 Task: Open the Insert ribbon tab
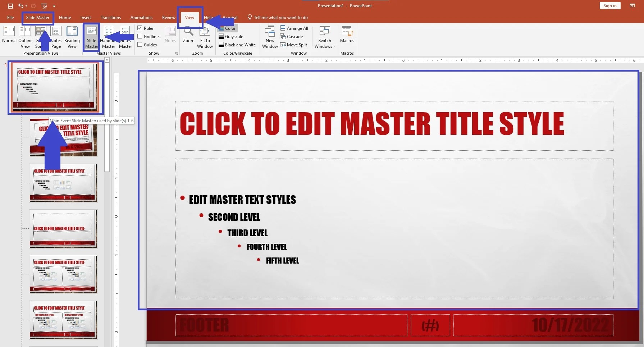[x=86, y=17]
